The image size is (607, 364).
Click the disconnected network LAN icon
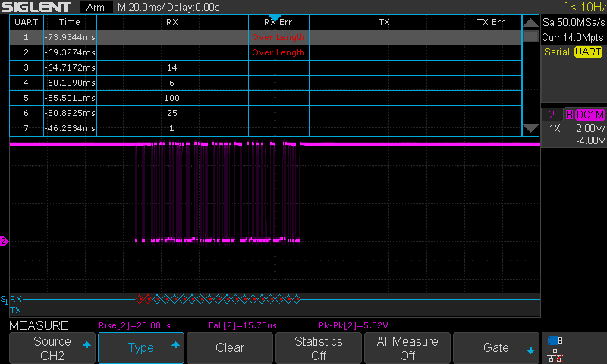[555, 354]
